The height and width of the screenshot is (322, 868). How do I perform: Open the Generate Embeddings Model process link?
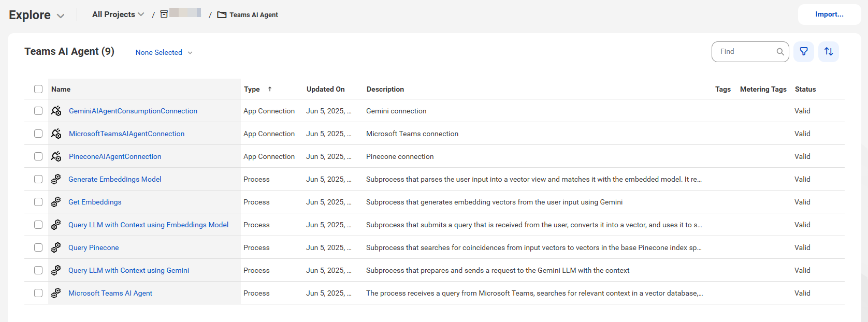(x=115, y=179)
